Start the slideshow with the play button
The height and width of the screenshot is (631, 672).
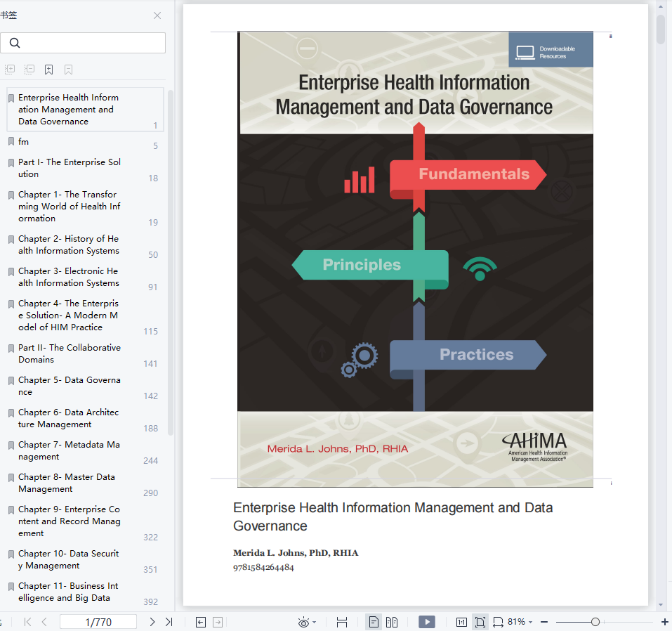427,622
